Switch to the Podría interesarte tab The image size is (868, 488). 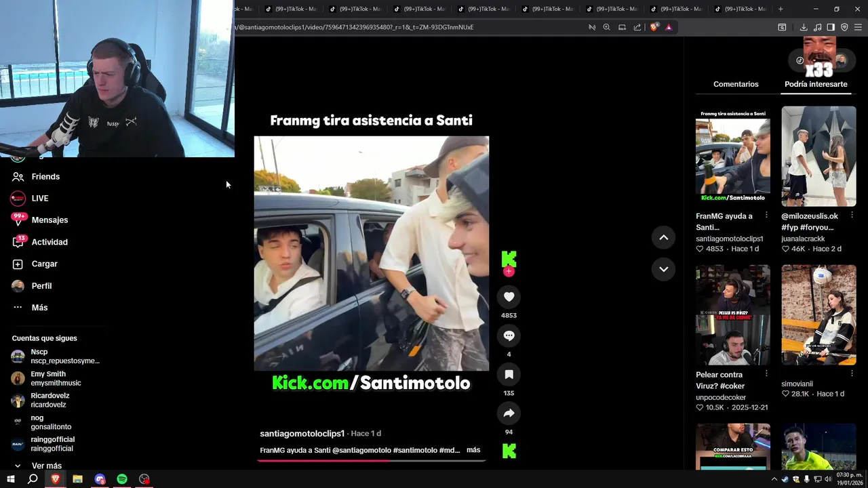point(816,84)
